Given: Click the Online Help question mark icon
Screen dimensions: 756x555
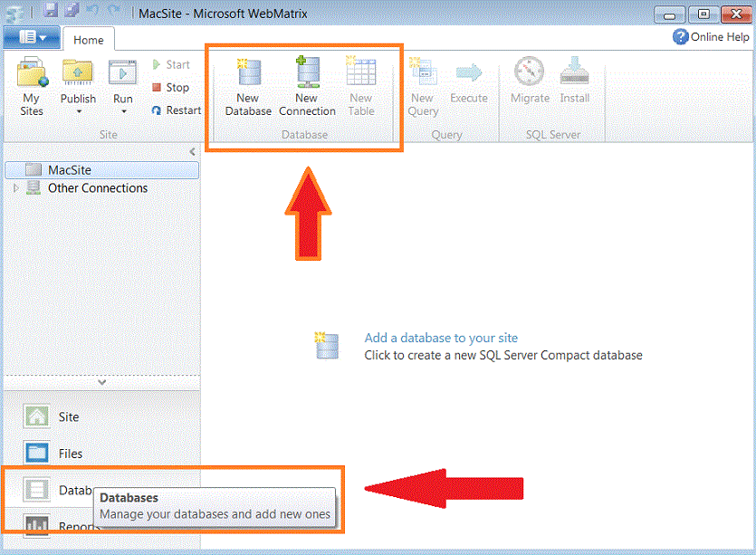Looking at the screenshot, I should 680,37.
